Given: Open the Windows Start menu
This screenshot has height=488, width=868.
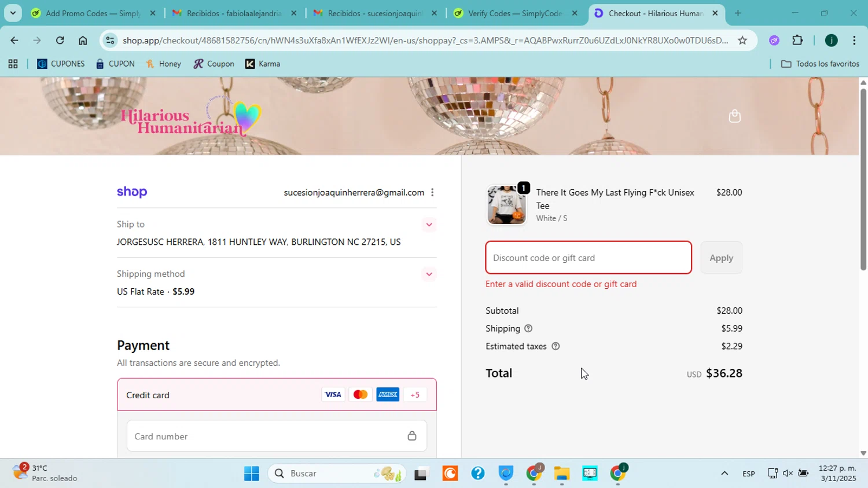Looking at the screenshot, I should [x=252, y=474].
